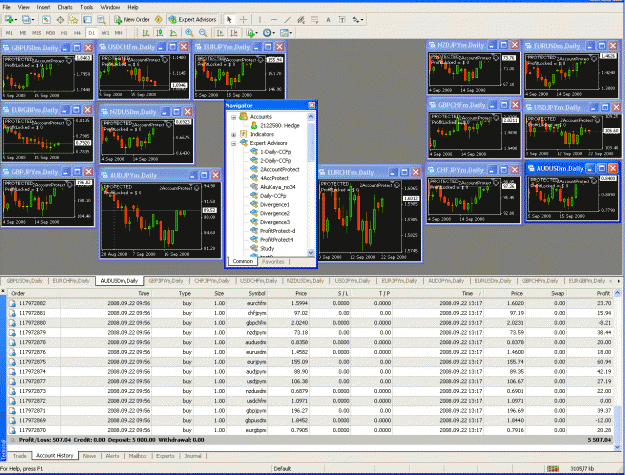Click the AUDJPYm,Daily chart window
The height and width of the screenshot is (475, 625).
(x=160, y=214)
